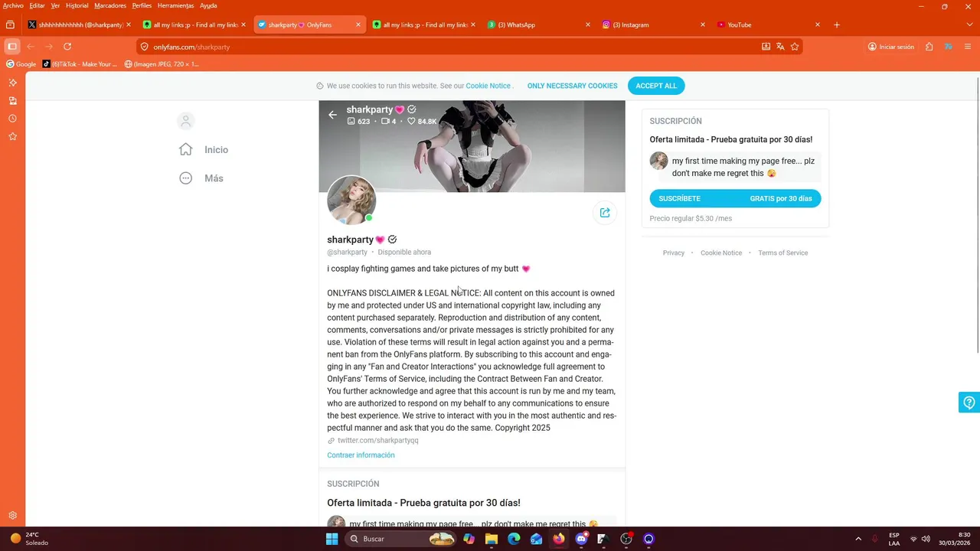The image size is (980, 551).
Task: Open a new tab with plus button
Action: (836, 24)
